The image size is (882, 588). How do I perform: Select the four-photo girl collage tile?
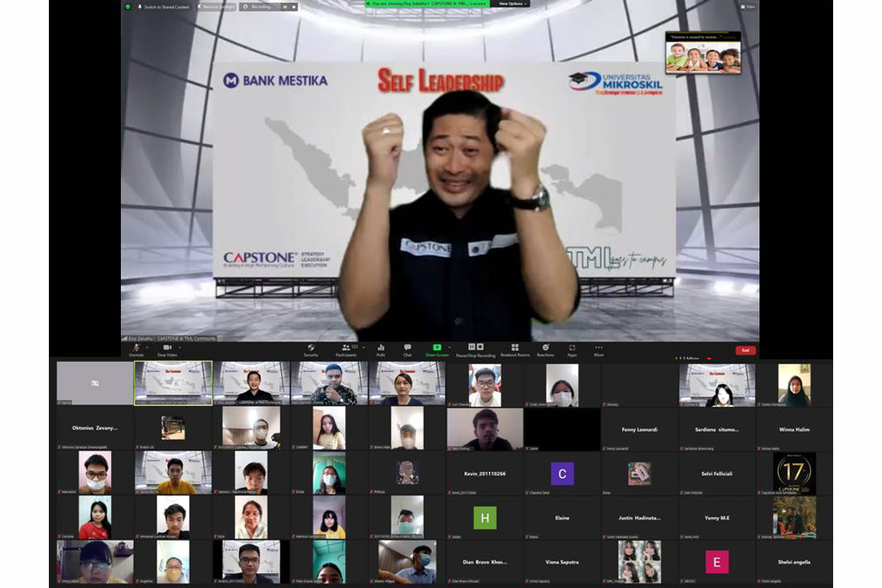point(639,561)
